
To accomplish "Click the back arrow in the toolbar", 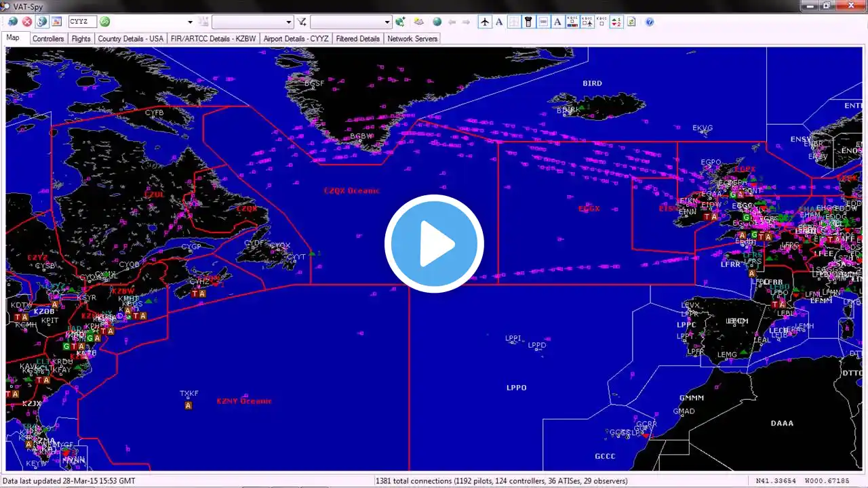I will click(x=452, y=22).
